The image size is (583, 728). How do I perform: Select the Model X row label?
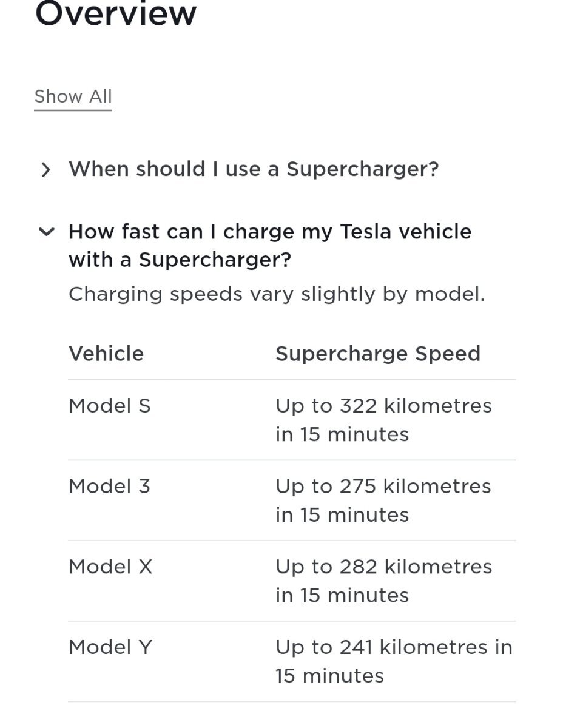pyautogui.click(x=110, y=567)
